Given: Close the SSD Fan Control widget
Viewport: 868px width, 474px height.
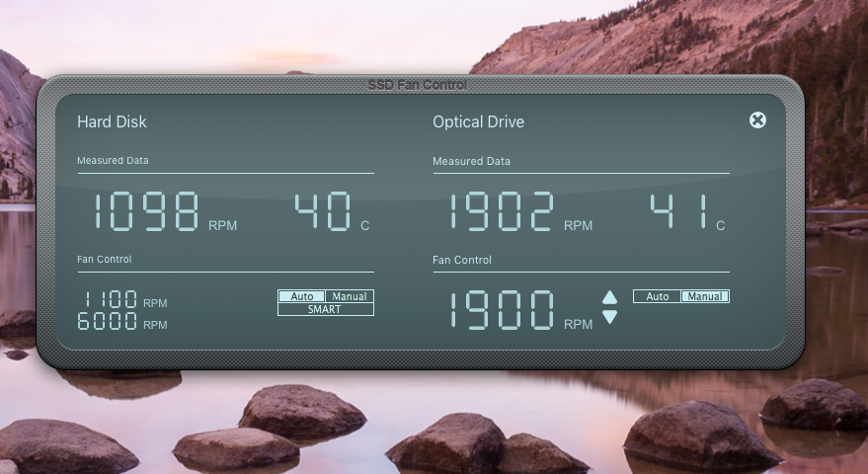Looking at the screenshot, I should coord(757,120).
